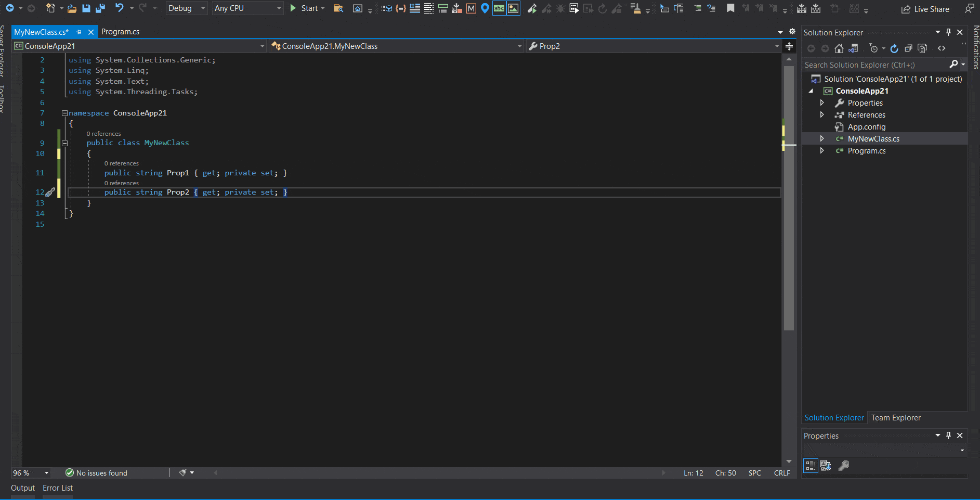Image resolution: width=980 pixels, height=500 pixels.
Task: Click the Home icon in Solution Explorer
Action: point(839,48)
